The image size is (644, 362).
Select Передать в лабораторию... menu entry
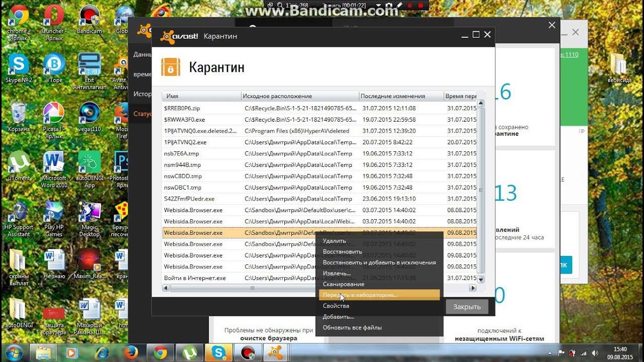pos(379,295)
